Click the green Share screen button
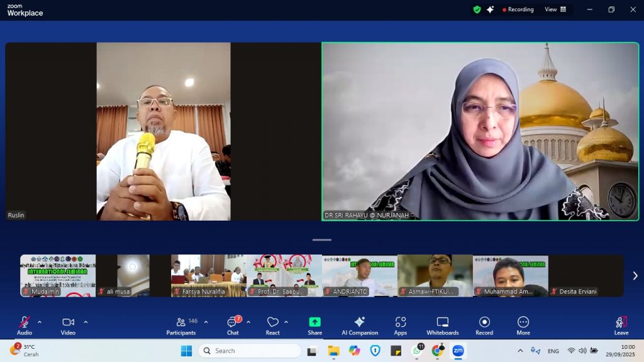Viewport: 644px width, 362px height. 314,324
